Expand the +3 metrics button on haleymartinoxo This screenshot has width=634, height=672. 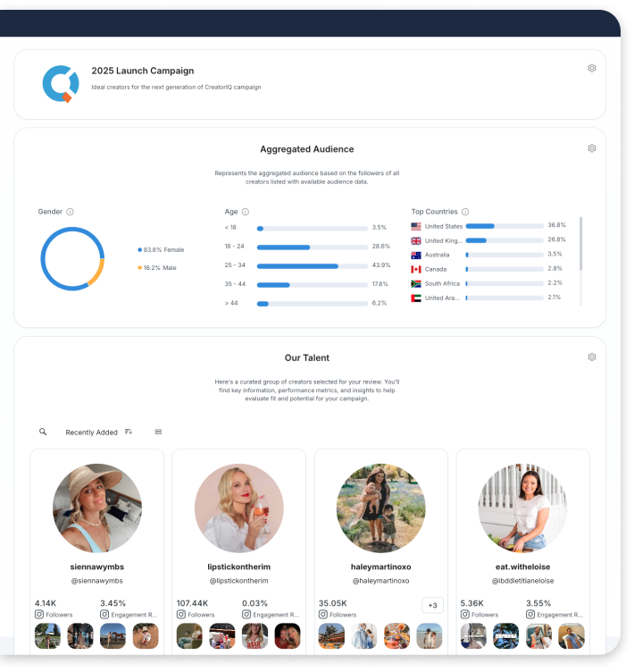click(432, 605)
